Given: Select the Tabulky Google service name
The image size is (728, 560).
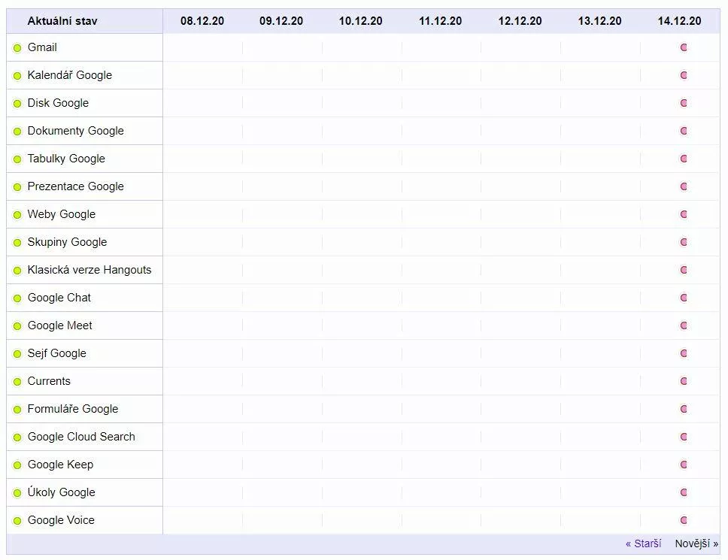Looking at the screenshot, I should 66,159.
